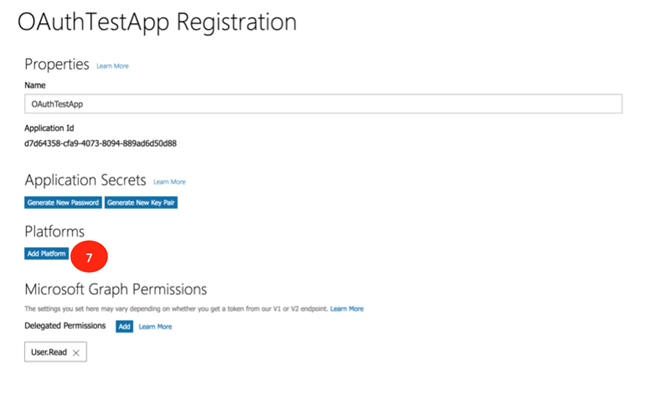This screenshot has height=405, width=650.
Task: Click the Microsoft Graph Permissions heading
Action: (x=115, y=290)
